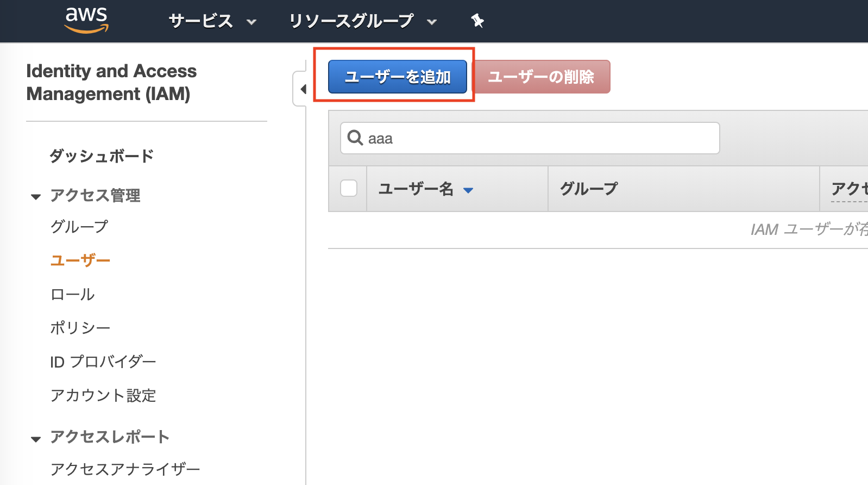Click the AWS logo home icon
The height and width of the screenshot is (485, 868).
[86, 20]
